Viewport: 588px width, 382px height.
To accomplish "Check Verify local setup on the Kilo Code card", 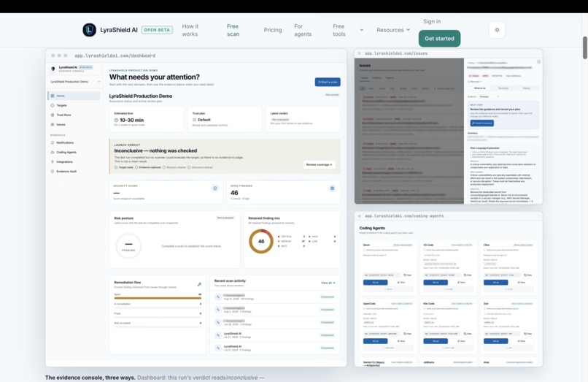I will coord(425,309).
